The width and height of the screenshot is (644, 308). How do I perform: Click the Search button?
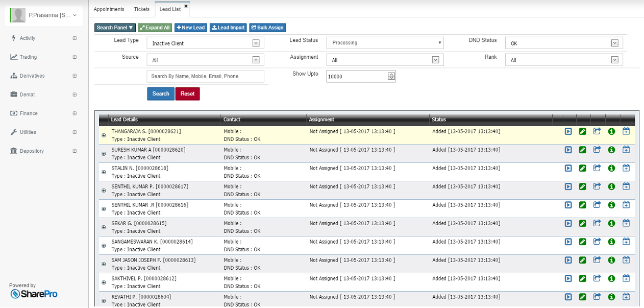point(160,93)
